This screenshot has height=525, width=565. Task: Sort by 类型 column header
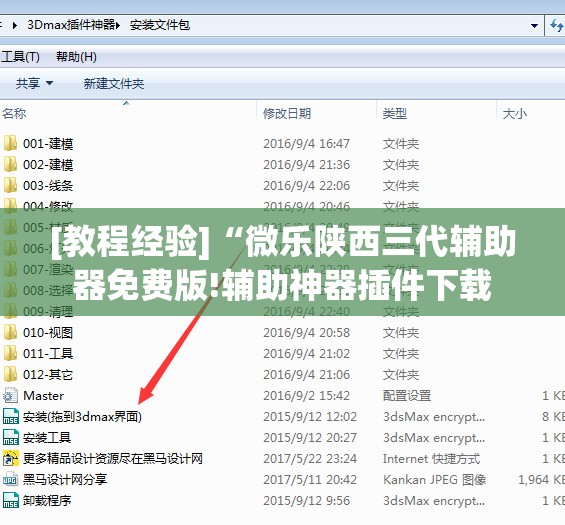coord(395,114)
